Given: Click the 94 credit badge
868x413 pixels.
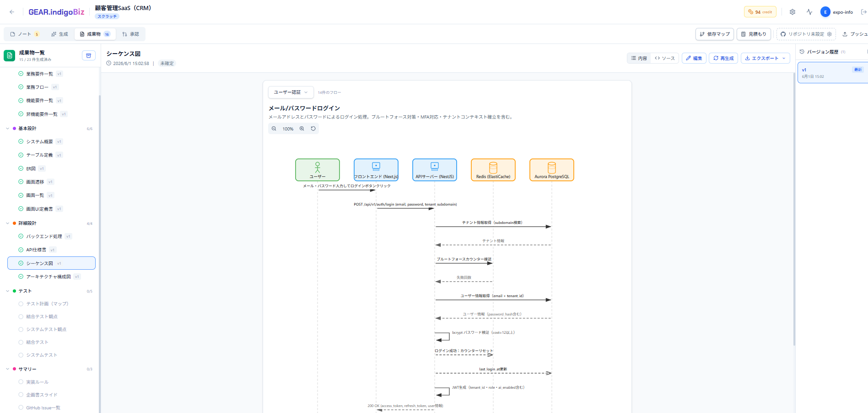Looking at the screenshot, I should (760, 12).
